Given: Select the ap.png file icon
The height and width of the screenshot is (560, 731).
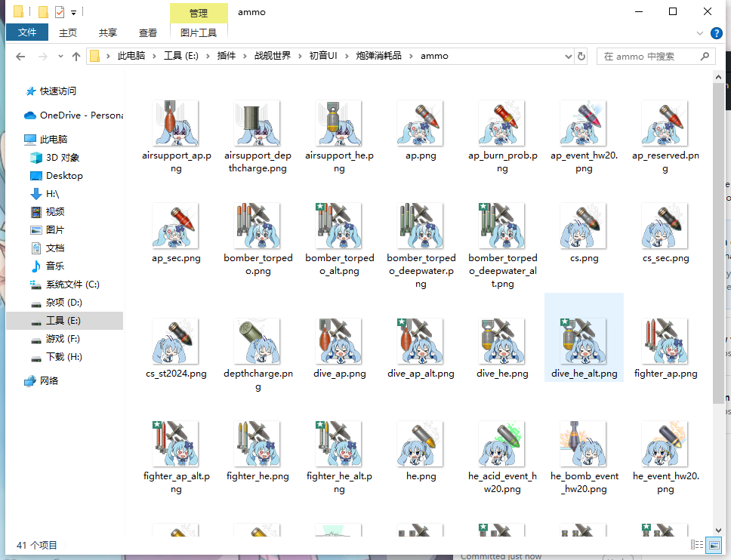Looking at the screenshot, I should pos(421,123).
